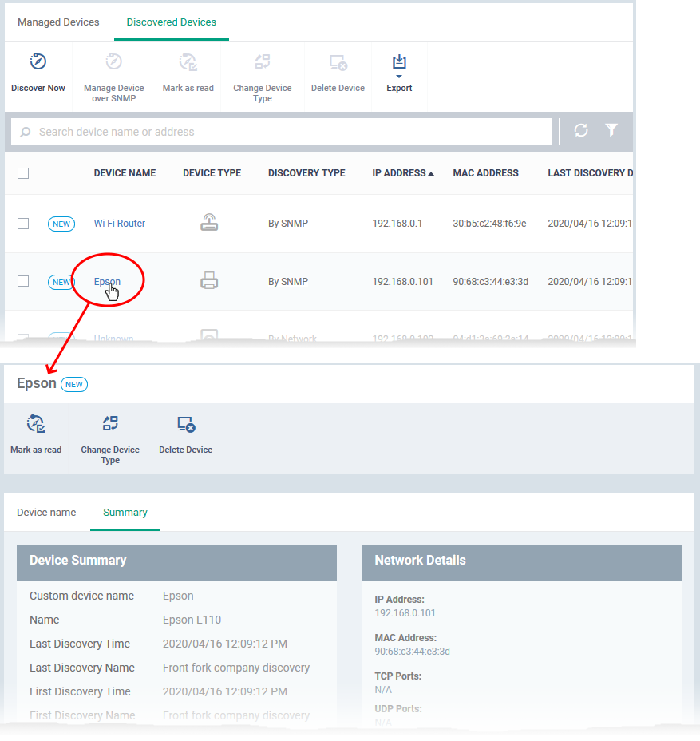This screenshot has width=700, height=741.
Task: Click IP Address value in Network Details
Action: coord(405,613)
